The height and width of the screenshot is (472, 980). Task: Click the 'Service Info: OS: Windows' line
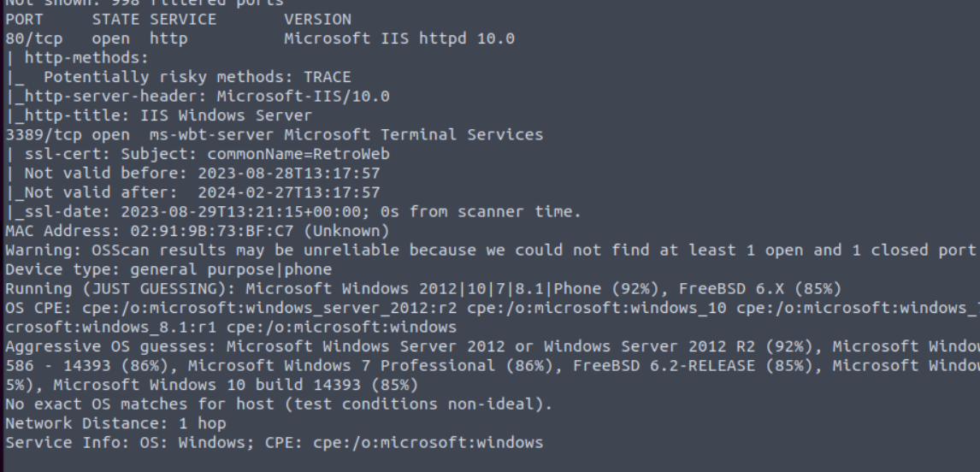point(275,443)
